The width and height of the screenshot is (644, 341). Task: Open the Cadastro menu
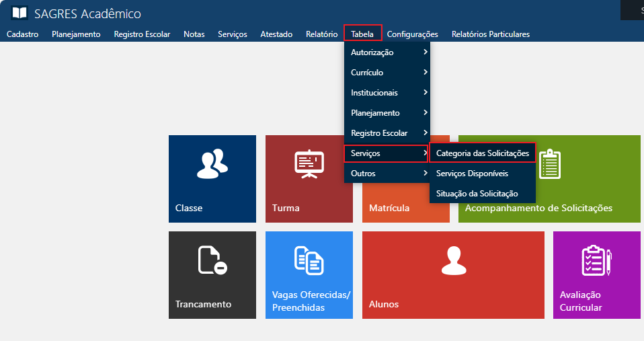[22, 34]
